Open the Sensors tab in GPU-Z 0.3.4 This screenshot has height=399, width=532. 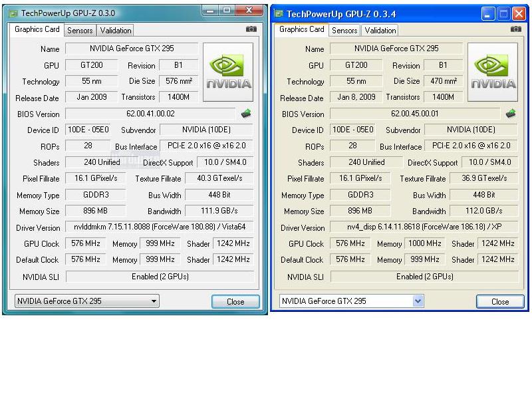[344, 30]
